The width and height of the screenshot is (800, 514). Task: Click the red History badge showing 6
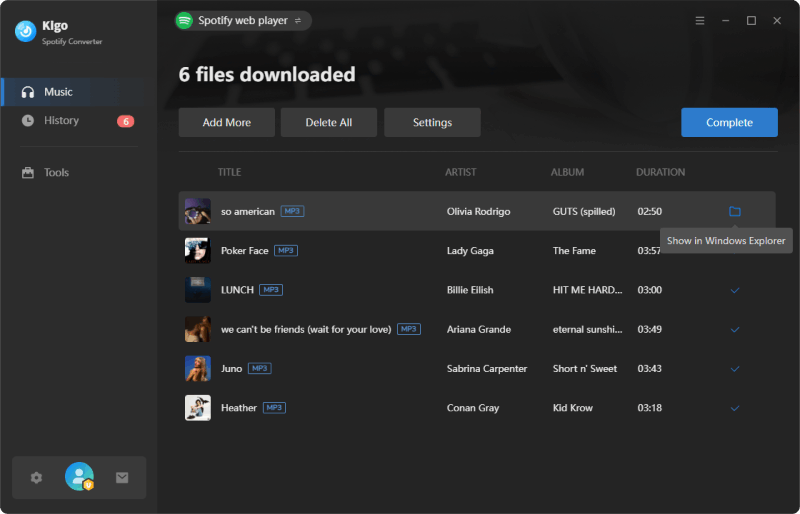(x=126, y=121)
